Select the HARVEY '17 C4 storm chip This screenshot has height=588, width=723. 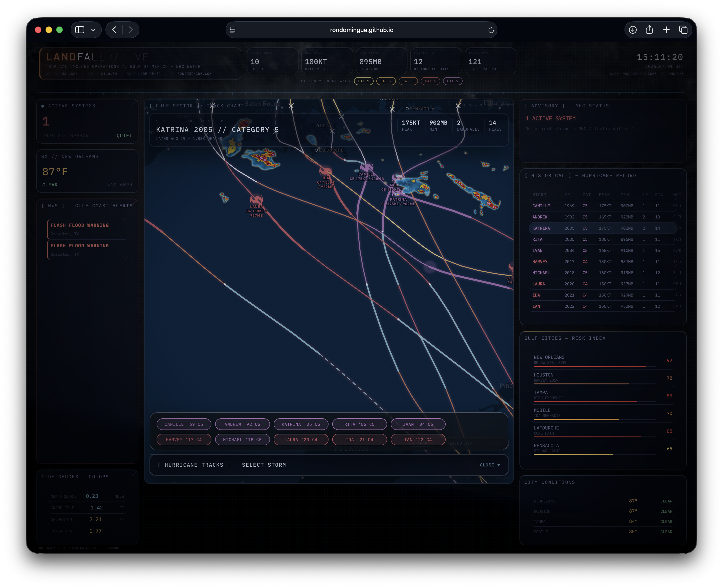coord(184,440)
